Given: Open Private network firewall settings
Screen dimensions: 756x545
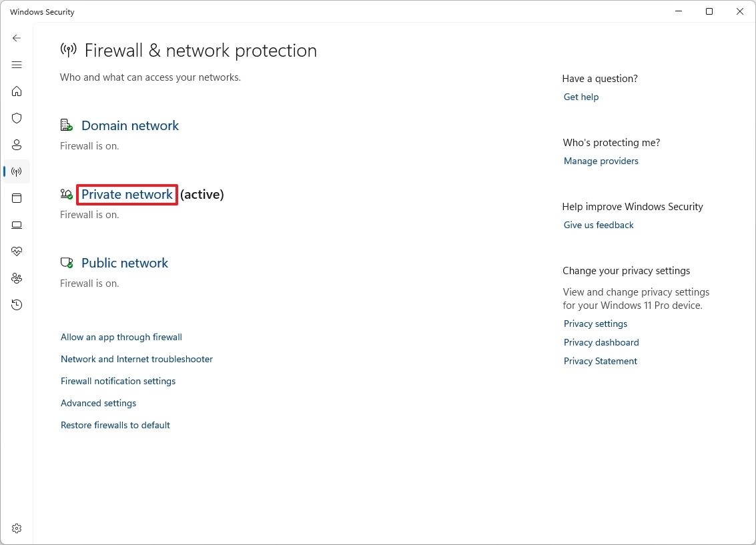Looking at the screenshot, I should (126, 194).
